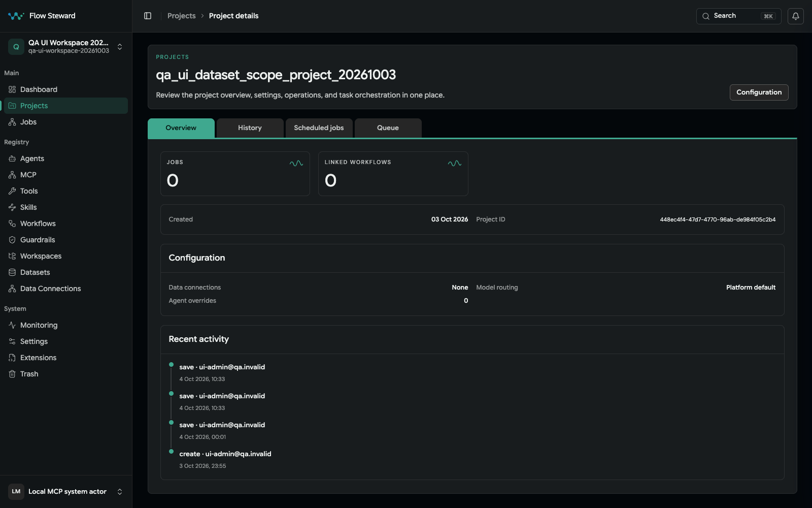Click the Agents robot icon
The width and height of the screenshot is (812, 508).
tap(12, 158)
